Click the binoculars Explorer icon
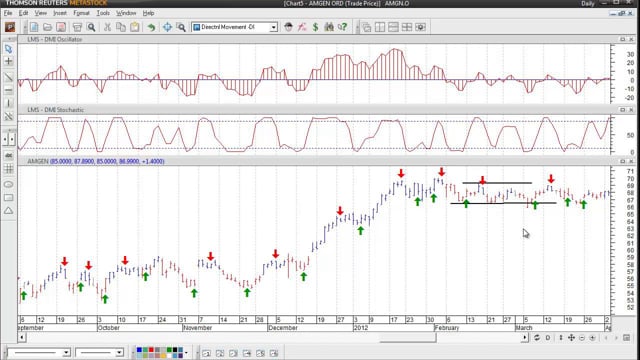Viewport: 640px width, 360px height. tap(329, 27)
